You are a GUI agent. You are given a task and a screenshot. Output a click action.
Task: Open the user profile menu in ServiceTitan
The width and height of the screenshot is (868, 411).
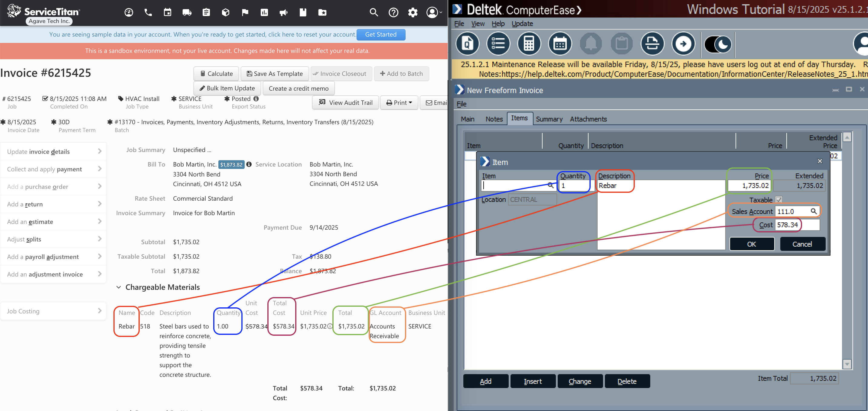(x=434, y=12)
